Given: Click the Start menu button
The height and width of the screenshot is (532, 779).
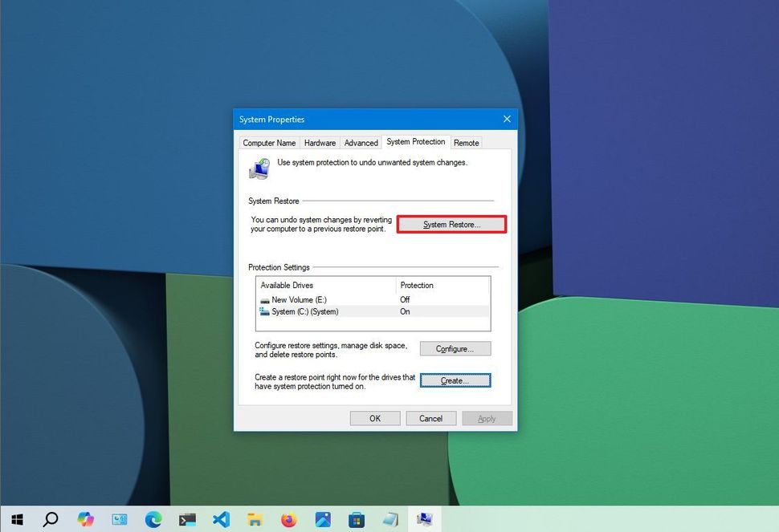Looking at the screenshot, I should [x=16, y=519].
